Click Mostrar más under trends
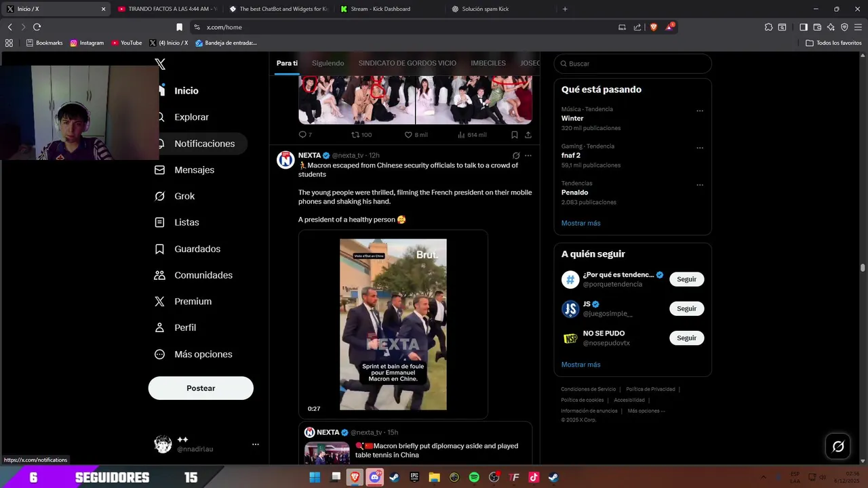The width and height of the screenshot is (868, 488). click(580, 223)
